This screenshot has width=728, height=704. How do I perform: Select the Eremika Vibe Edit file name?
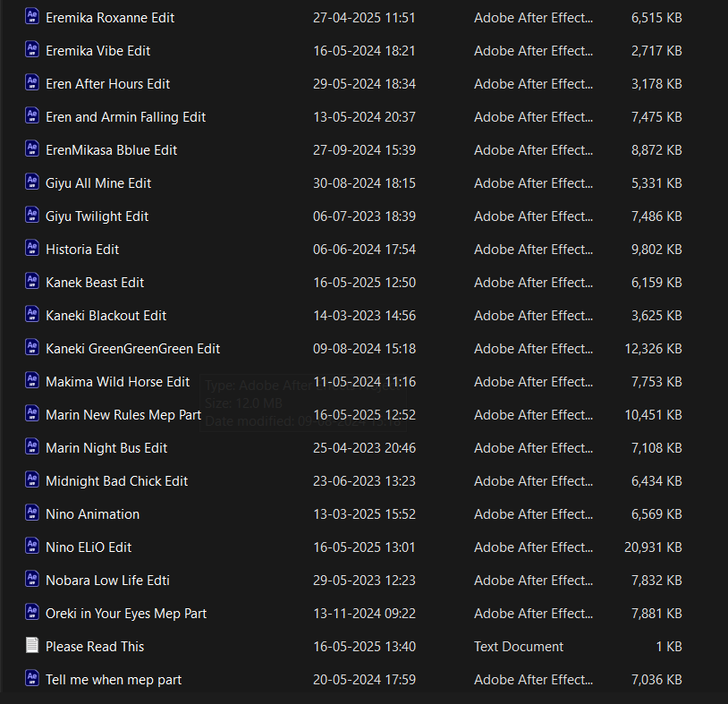point(97,51)
